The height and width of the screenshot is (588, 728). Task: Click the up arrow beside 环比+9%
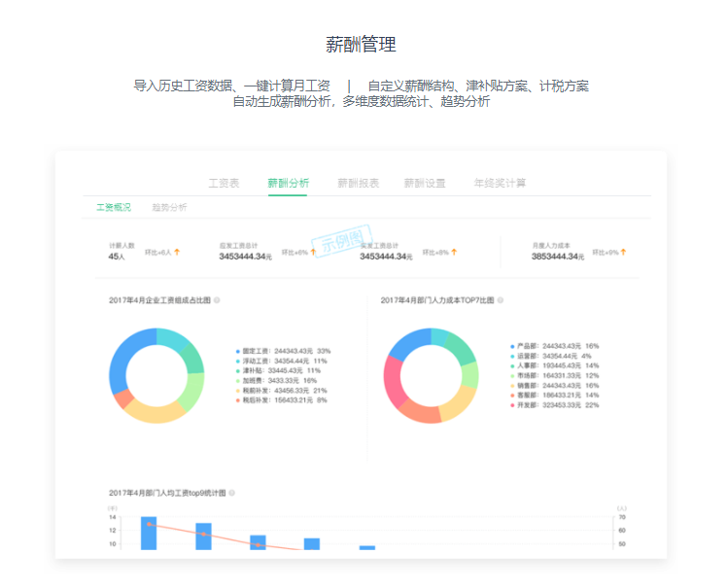click(x=623, y=252)
